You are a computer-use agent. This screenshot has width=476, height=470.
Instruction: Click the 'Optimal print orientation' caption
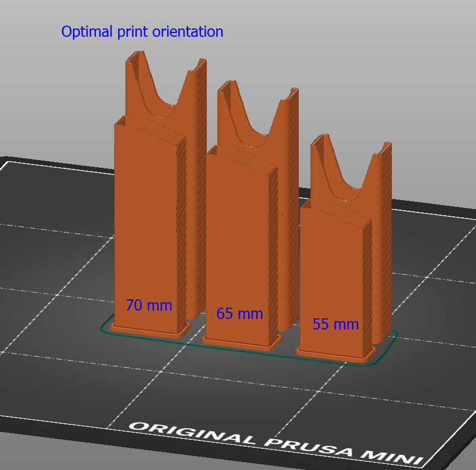[142, 32]
